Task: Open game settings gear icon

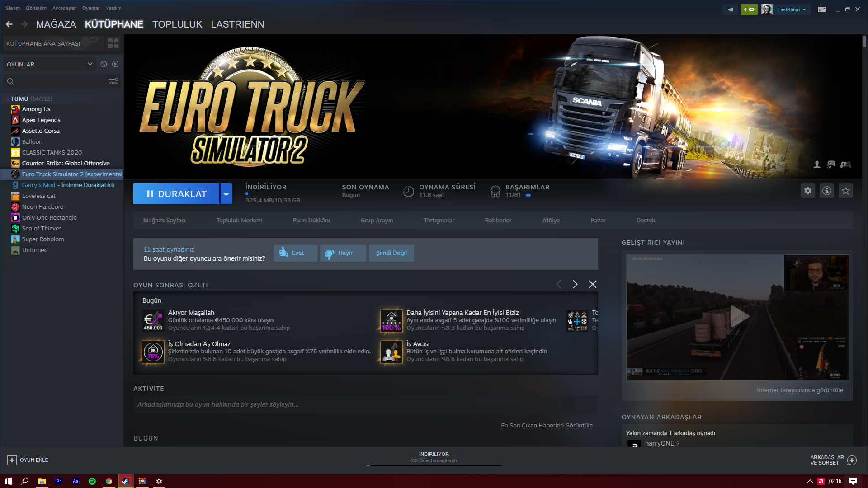Action: click(x=808, y=191)
